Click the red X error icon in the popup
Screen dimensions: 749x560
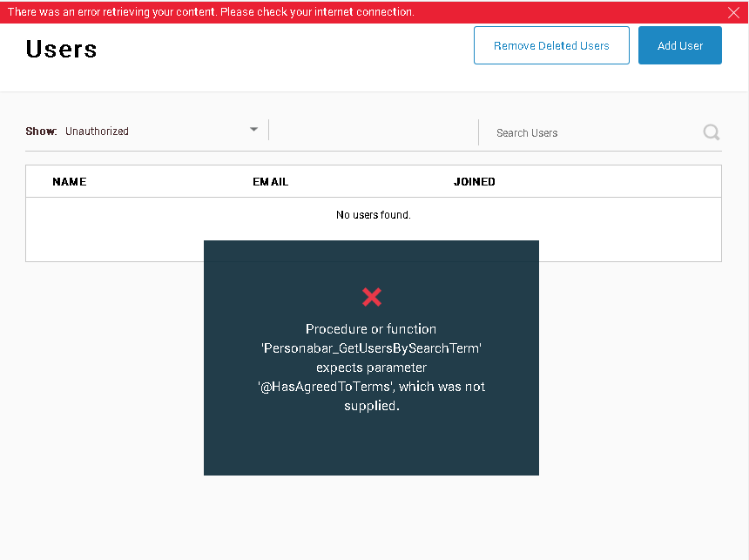(372, 297)
